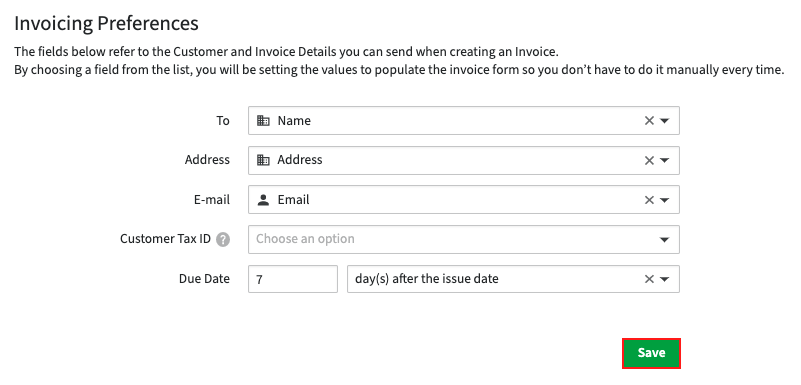The height and width of the screenshot is (385, 801).
Task: Click the 'Customer Tax ID' label
Action: coord(166,239)
